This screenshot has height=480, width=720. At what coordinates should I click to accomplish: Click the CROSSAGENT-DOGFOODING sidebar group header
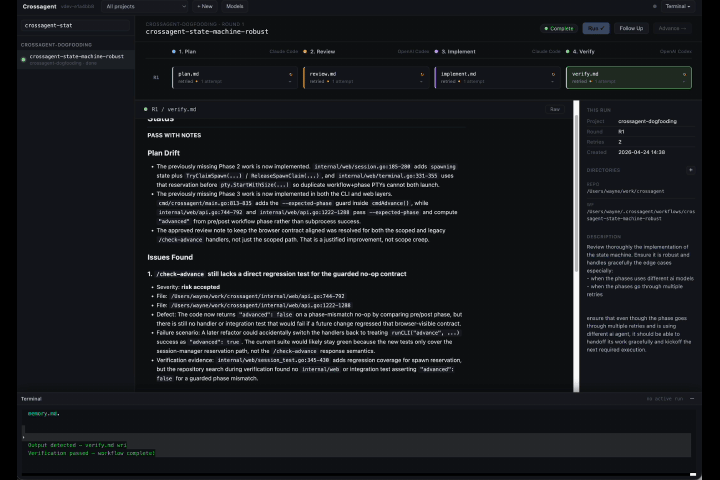tap(56, 45)
